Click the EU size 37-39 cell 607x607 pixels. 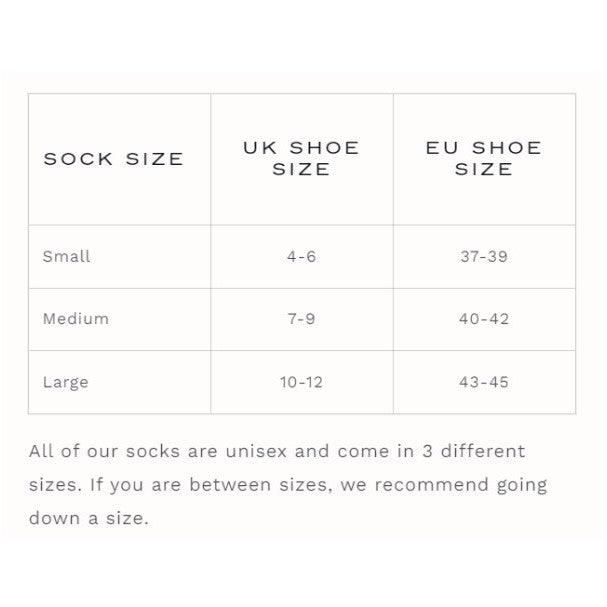[484, 256]
